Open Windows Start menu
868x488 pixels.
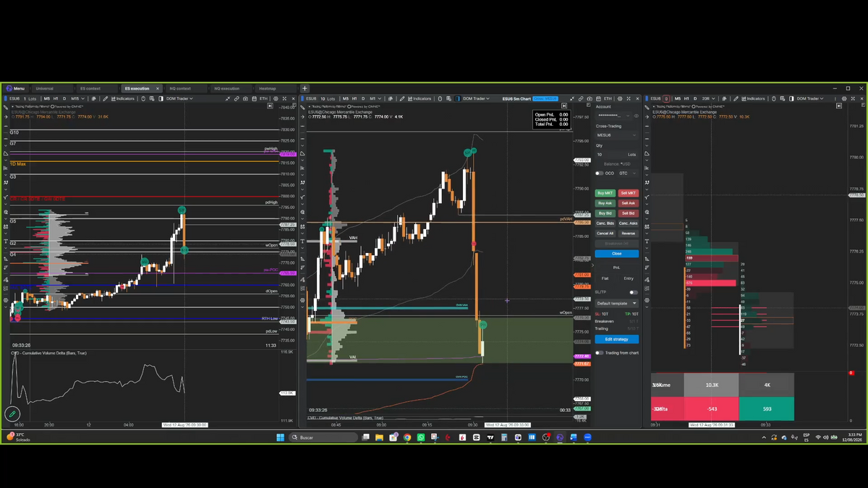280,437
